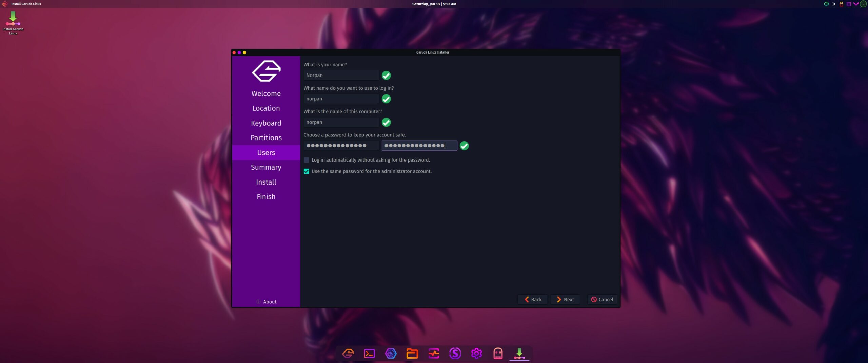Open the circular S app icon in the dock
The height and width of the screenshot is (363, 868).
coord(455,354)
